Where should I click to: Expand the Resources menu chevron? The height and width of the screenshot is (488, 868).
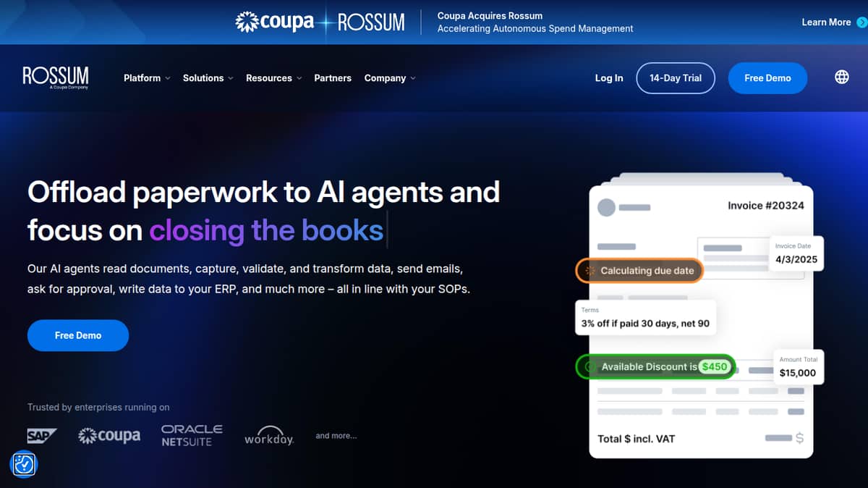coord(299,78)
